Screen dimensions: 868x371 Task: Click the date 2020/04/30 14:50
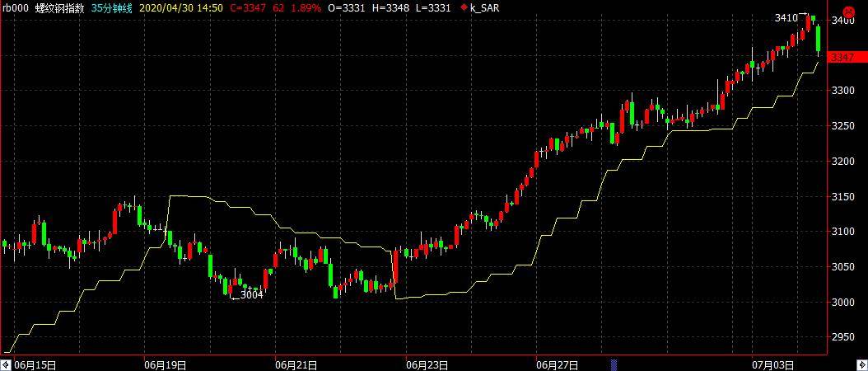180,8
